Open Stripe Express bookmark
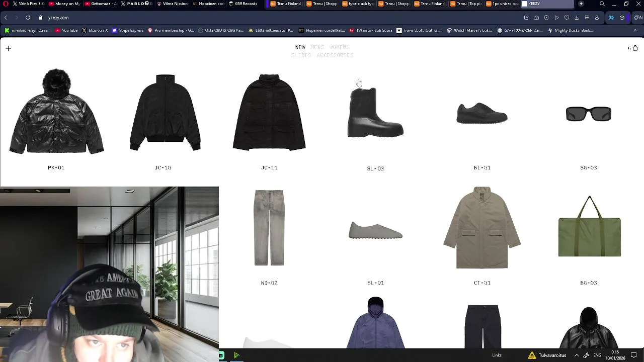The image size is (644, 362). point(128,30)
